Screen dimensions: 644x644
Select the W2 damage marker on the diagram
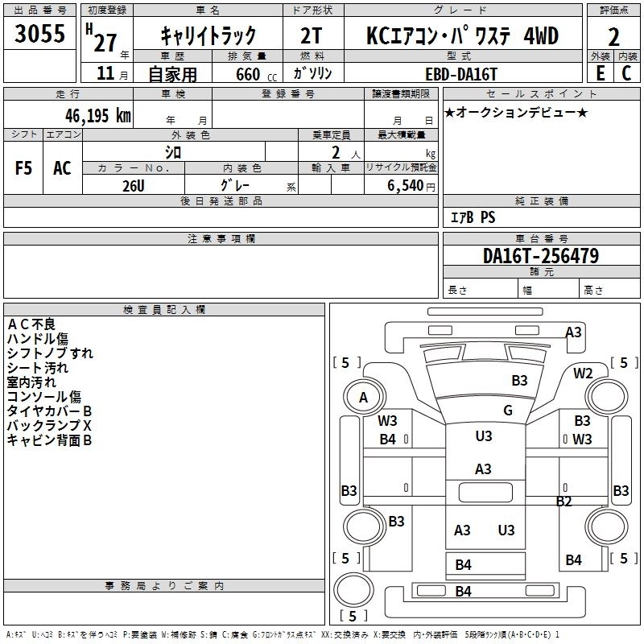pyautogui.click(x=583, y=374)
